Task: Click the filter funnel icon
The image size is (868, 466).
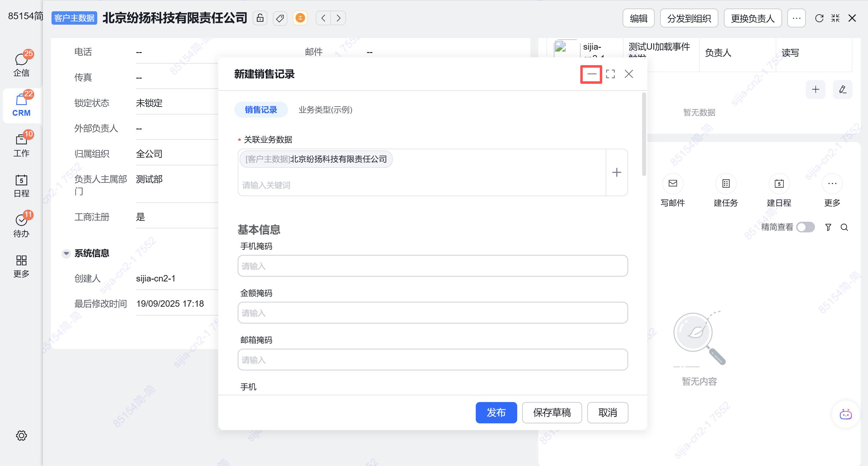Action: pyautogui.click(x=828, y=227)
